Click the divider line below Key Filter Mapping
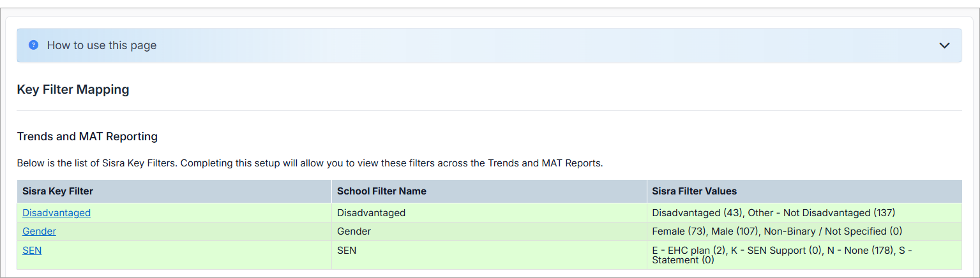Viewport: 980px width, 278px height. click(489, 111)
